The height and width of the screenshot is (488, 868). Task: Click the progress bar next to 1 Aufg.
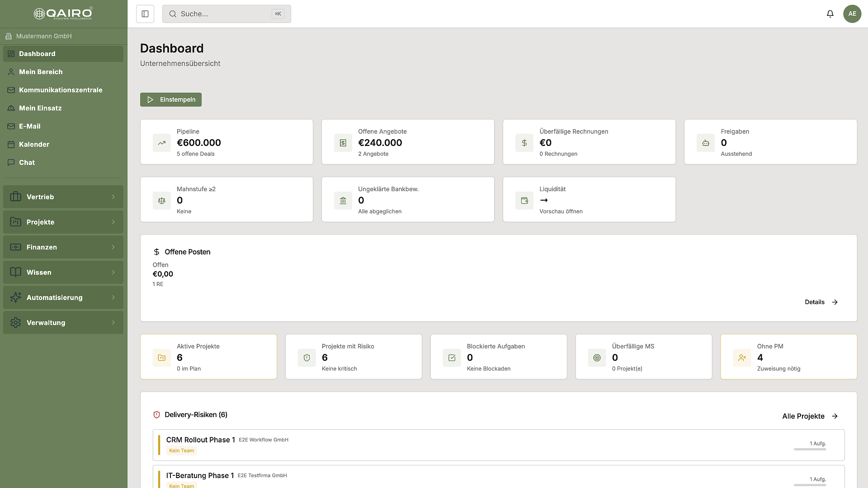tap(809, 450)
